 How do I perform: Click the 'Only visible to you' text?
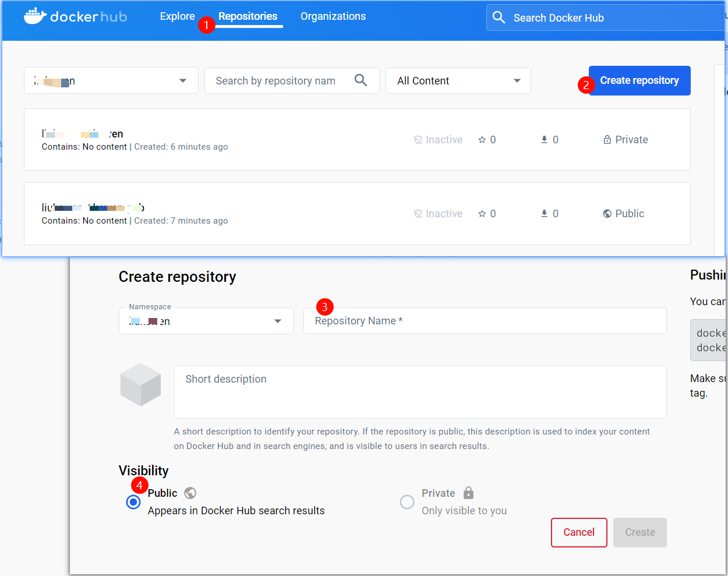(464, 511)
